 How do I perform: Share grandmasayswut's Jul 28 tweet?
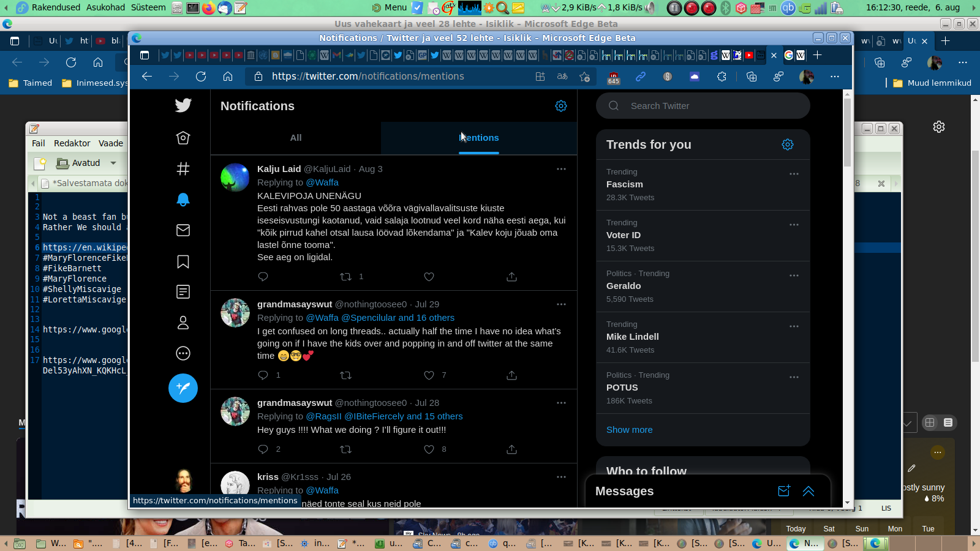(512, 449)
